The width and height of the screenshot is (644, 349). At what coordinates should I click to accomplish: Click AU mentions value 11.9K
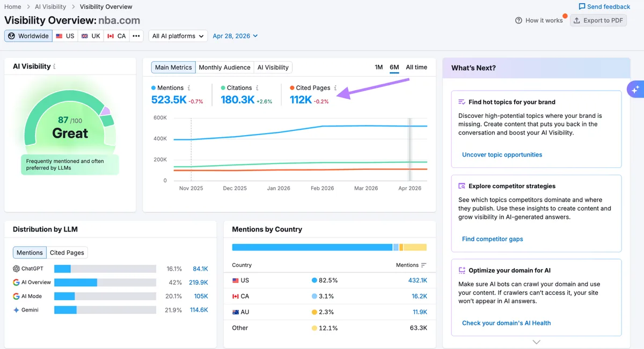[420, 312]
